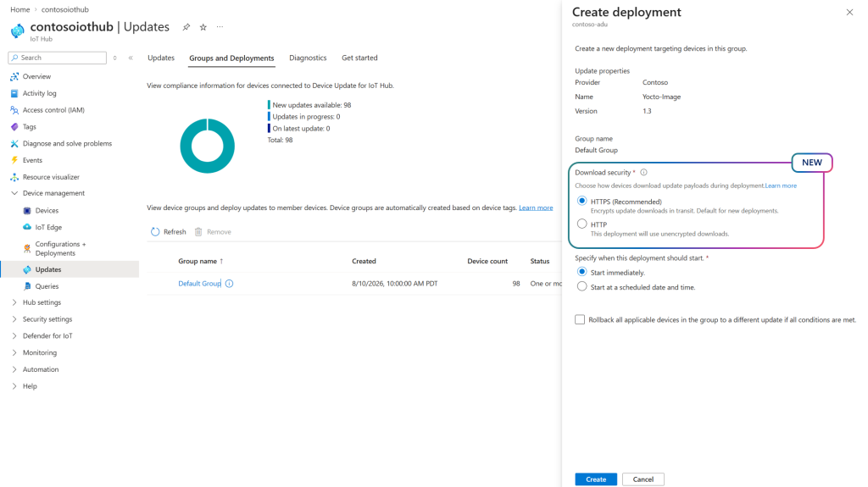Screen dimensions: 868x487
Task: Click the Status column header
Action: (x=540, y=261)
